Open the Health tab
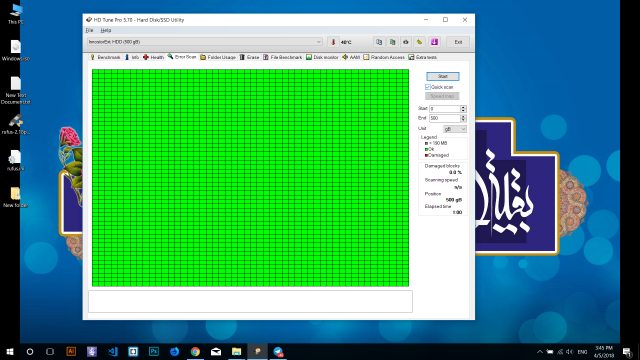Image resolution: width=640 pixels, height=360 pixels. click(x=153, y=57)
